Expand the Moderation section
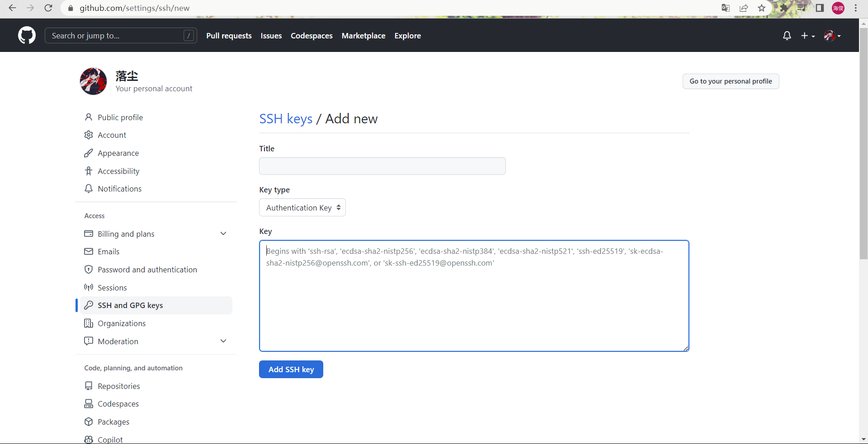 tap(223, 341)
